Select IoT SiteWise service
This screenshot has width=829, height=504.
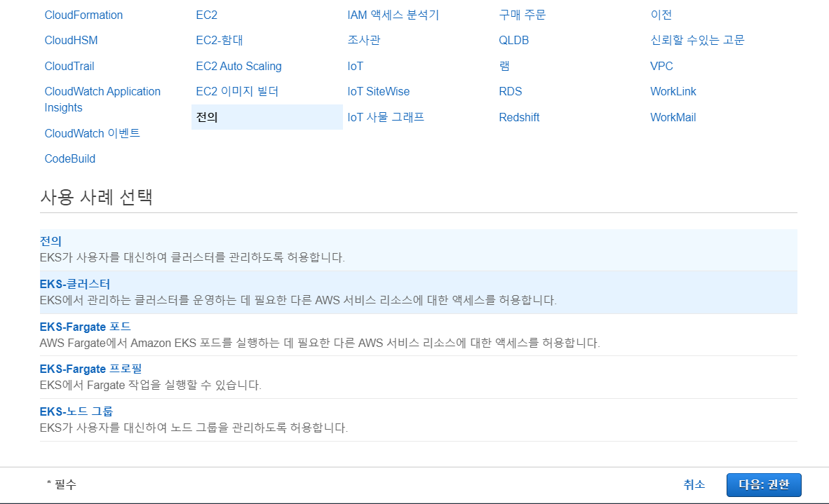point(379,91)
